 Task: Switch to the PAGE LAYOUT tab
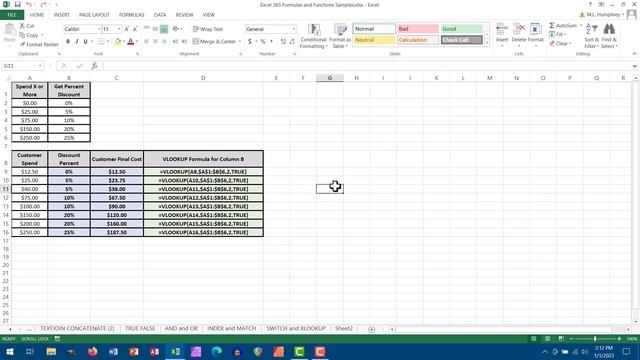click(94, 15)
